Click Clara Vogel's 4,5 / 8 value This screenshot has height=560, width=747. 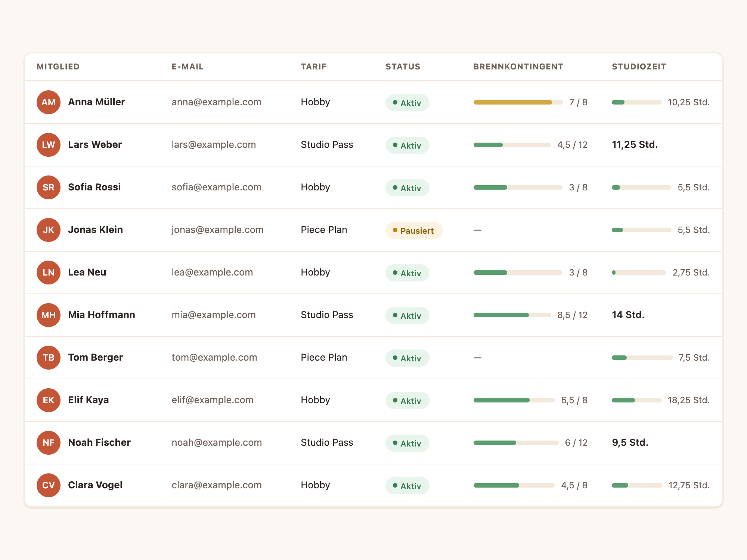pyautogui.click(x=574, y=485)
